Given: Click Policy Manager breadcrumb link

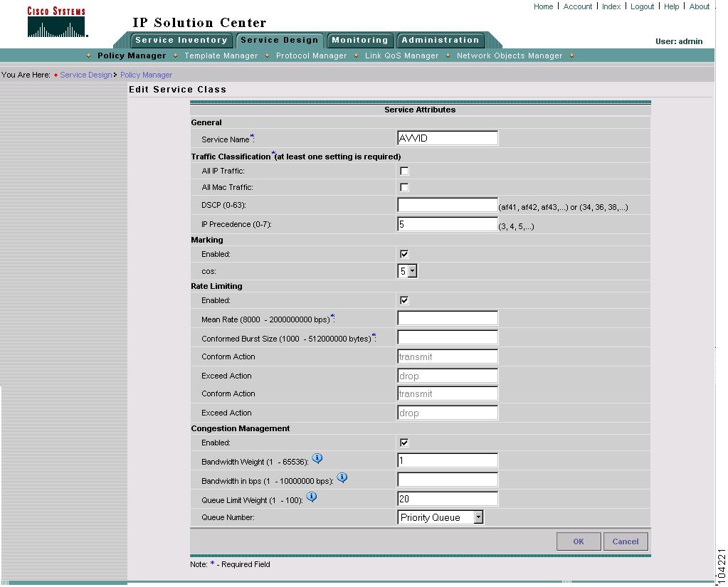Looking at the screenshot, I should 147,75.
